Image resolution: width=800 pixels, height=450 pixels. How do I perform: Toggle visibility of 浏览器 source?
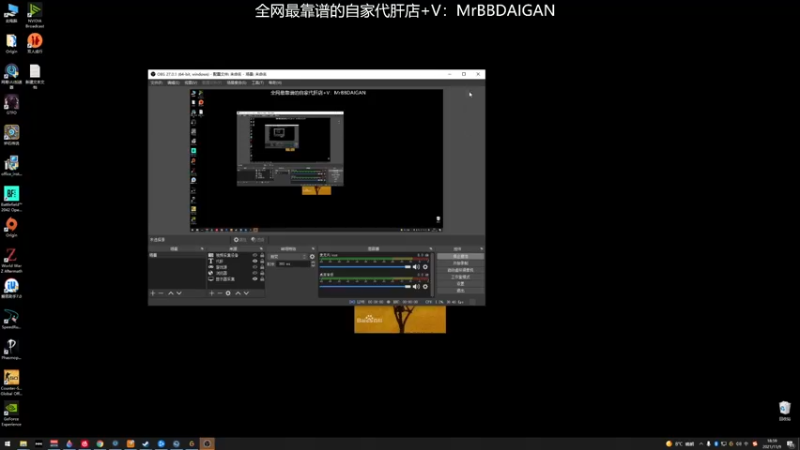coord(255,273)
